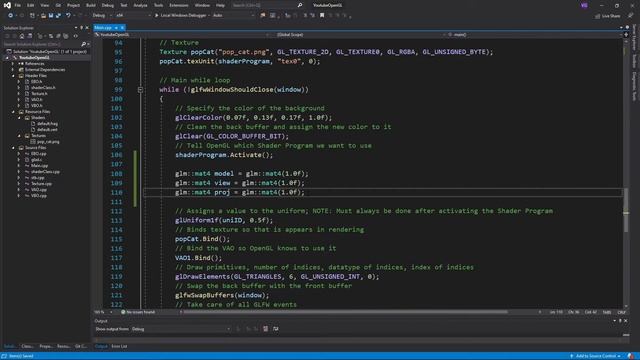
Task: Click the editor vertical scrollbar thumb
Action: click(626, 210)
